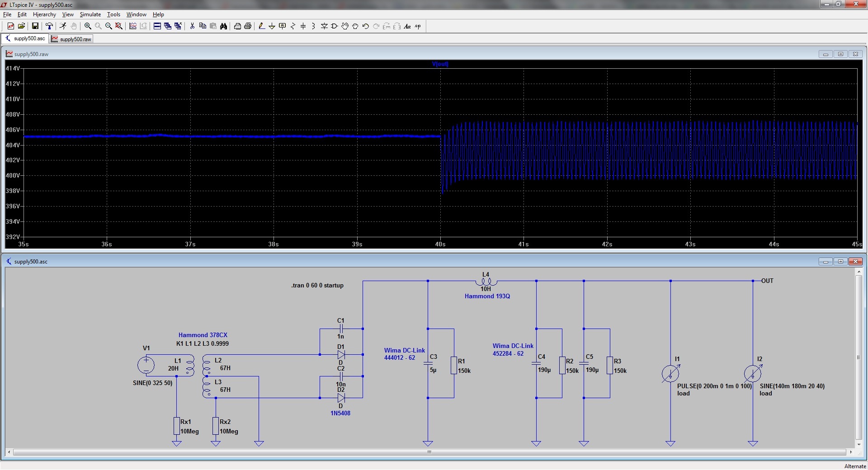Image resolution: width=868 pixels, height=470 pixels.
Task: Click the Zoom to Fit icon
Action: [119, 26]
